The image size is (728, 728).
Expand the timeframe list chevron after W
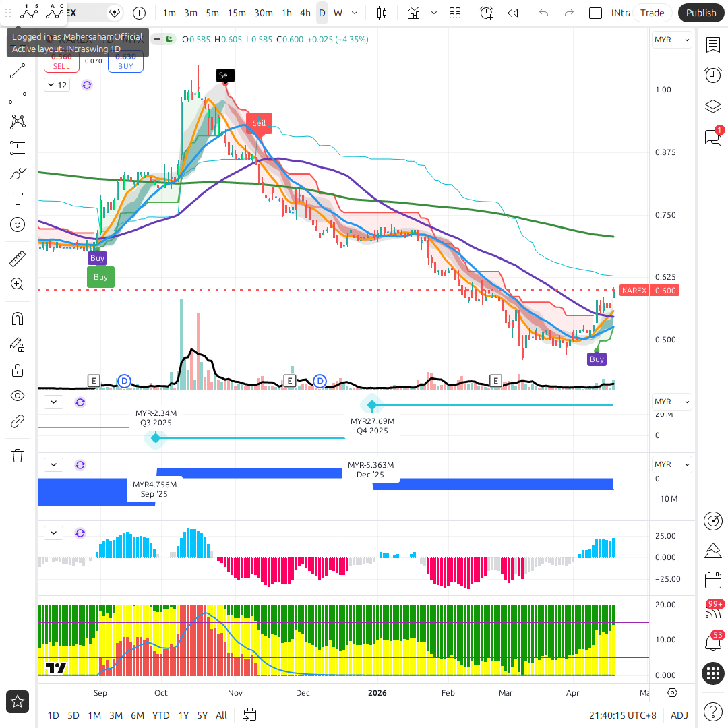click(355, 13)
